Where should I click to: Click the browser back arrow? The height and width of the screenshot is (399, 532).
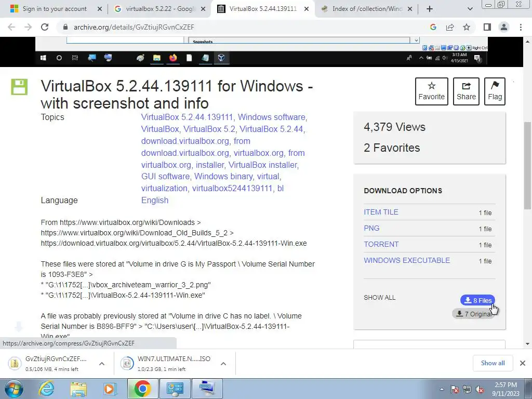click(x=11, y=27)
